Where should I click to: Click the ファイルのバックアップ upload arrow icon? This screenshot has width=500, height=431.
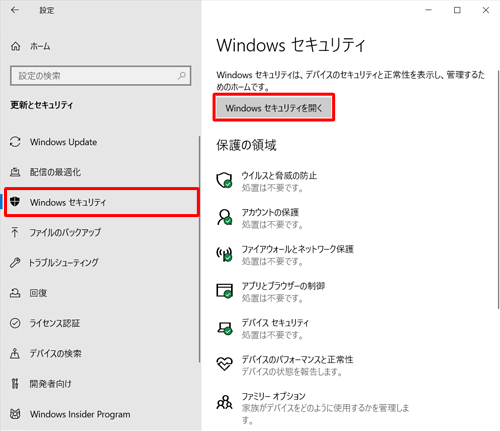point(15,232)
